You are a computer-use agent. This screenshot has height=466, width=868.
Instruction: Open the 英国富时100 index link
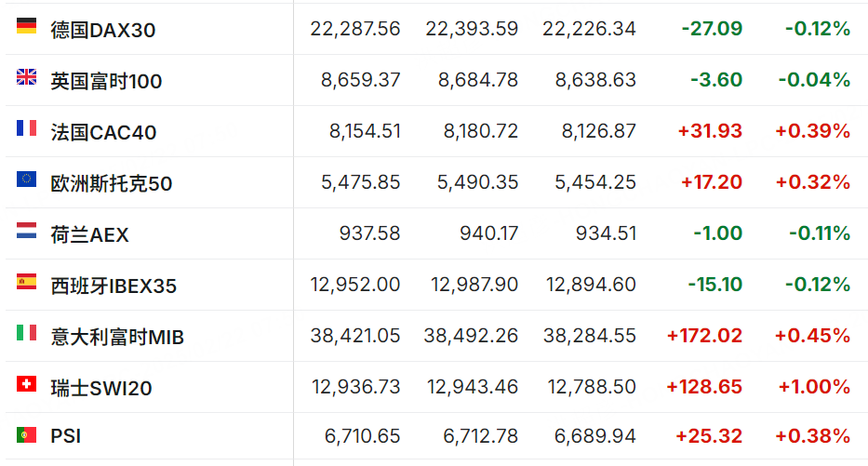pyautogui.click(x=106, y=81)
